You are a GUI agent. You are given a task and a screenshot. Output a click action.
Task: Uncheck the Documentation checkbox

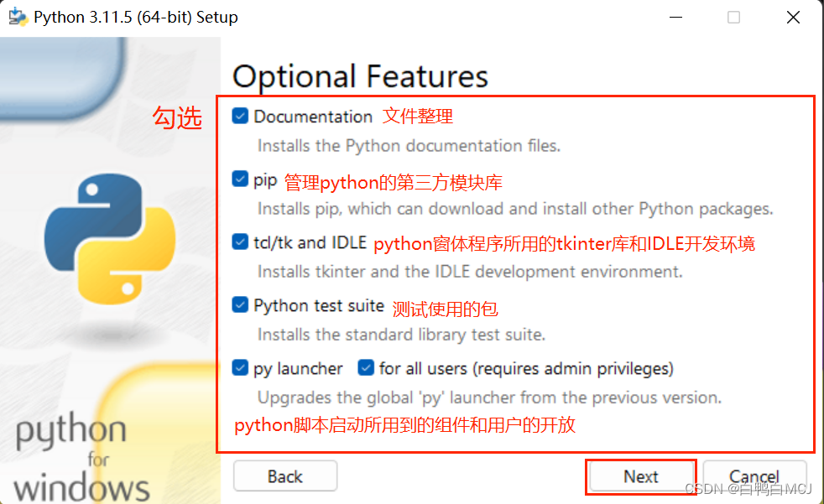240,116
